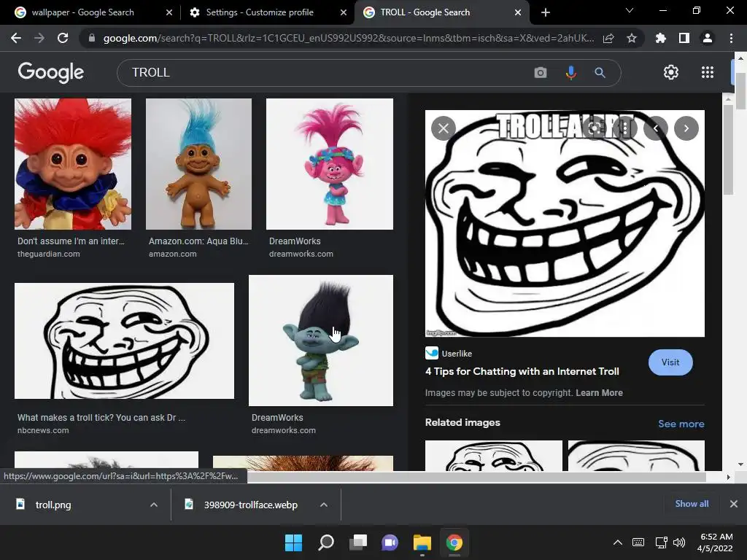Viewport: 747px width, 560px height.
Task: Open File Explorer from the taskbar
Action: click(422, 542)
